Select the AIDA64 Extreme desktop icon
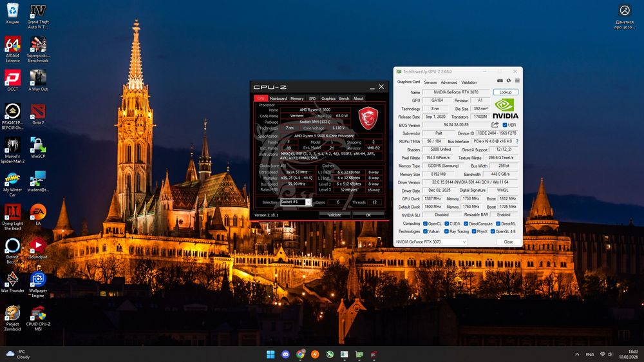 13,50
